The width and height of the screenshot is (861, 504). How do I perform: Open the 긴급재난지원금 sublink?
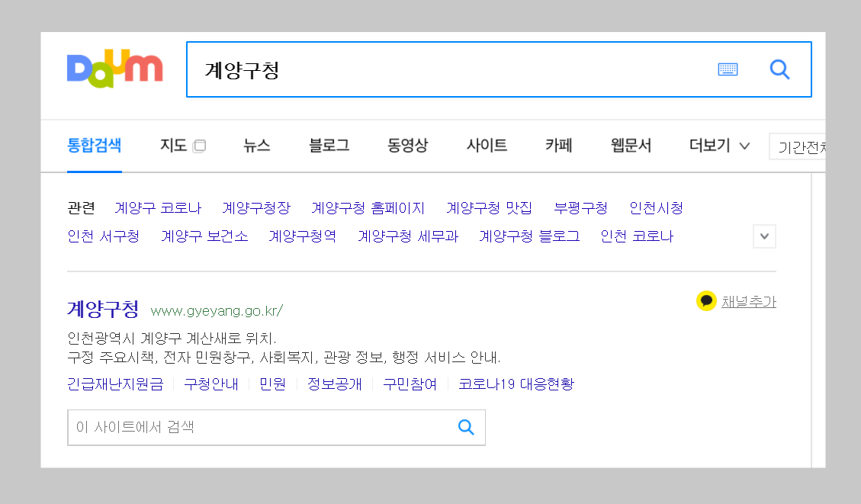(x=115, y=384)
